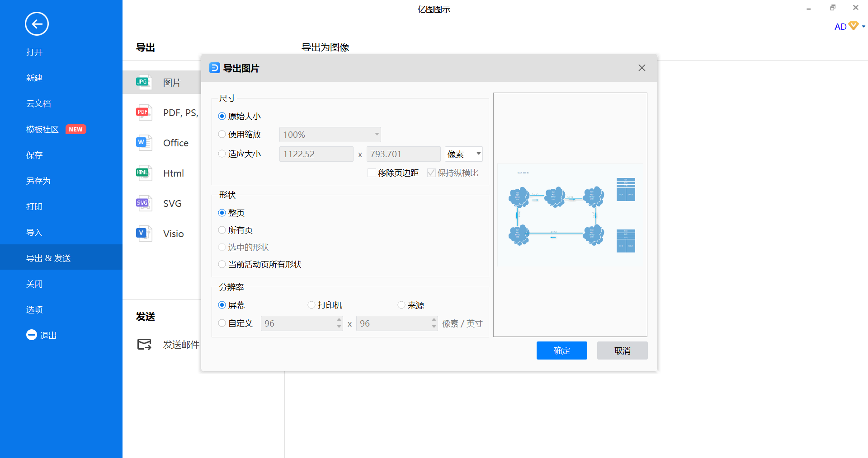The width and height of the screenshot is (868, 458).
Task: Select 所有页 shape option
Action: [x=222, y=230]
